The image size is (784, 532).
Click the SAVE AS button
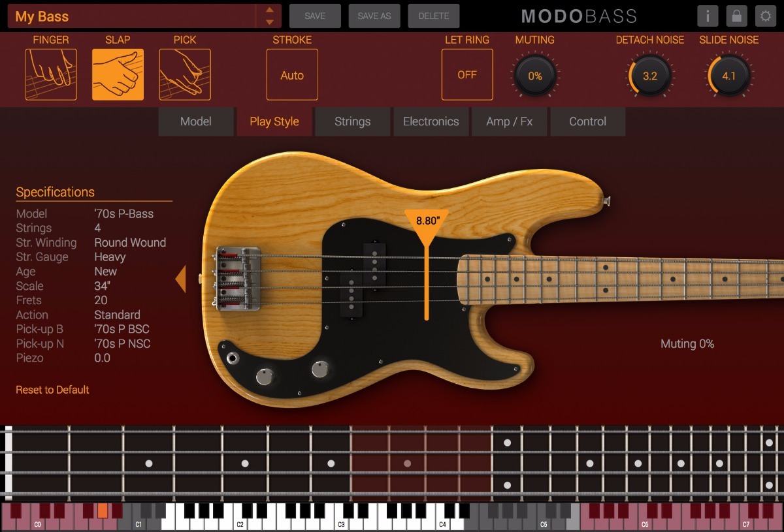(x=374, y=16)
